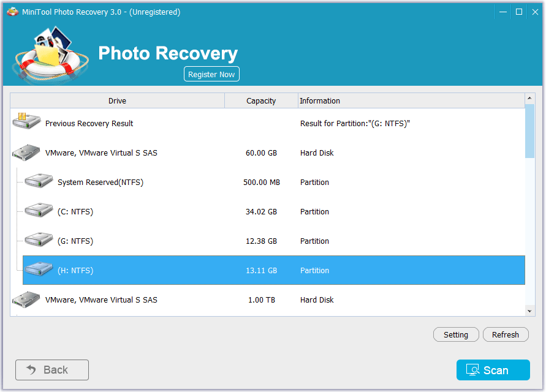The height and width of the screenshot is (392, 546).
Task: Click the Photo Recovery lifebuoy logo
Action: (x=50, y=55)
